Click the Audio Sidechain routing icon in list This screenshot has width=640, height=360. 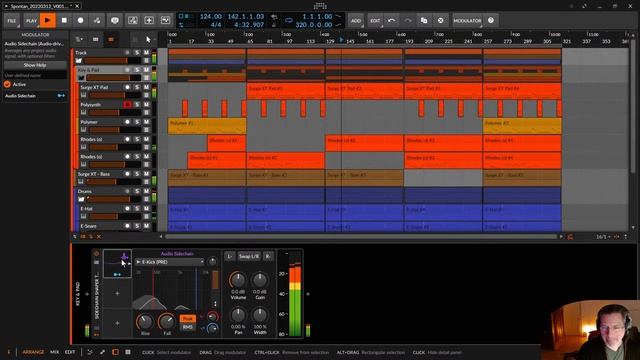tap(61, 96)
